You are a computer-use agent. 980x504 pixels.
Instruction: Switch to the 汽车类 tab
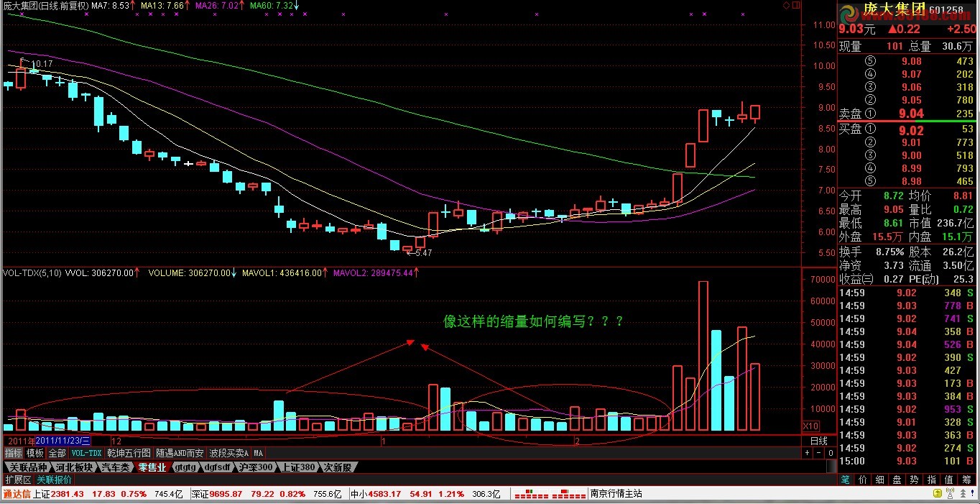tap(116, 467)
